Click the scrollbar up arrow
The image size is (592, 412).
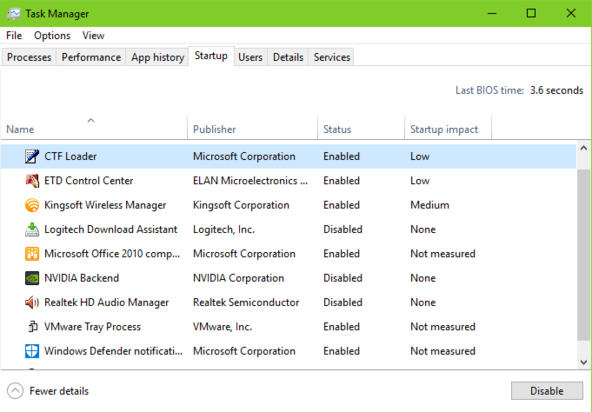[x=584, y=148]
